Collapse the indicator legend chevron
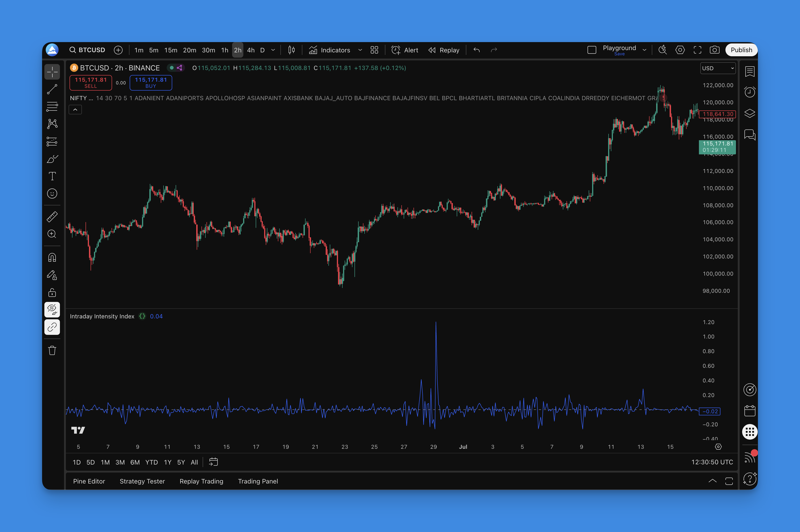 pyautogui.click(x=75, y=110)
